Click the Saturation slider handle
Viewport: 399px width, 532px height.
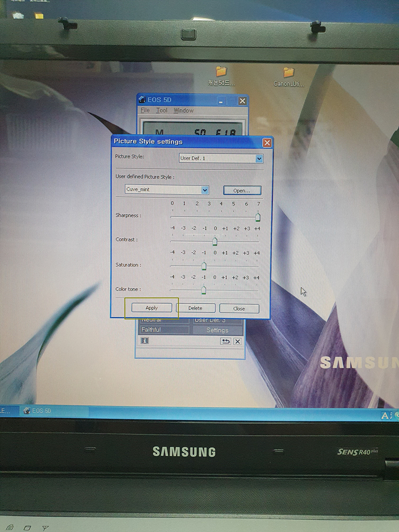pos(204,265)
